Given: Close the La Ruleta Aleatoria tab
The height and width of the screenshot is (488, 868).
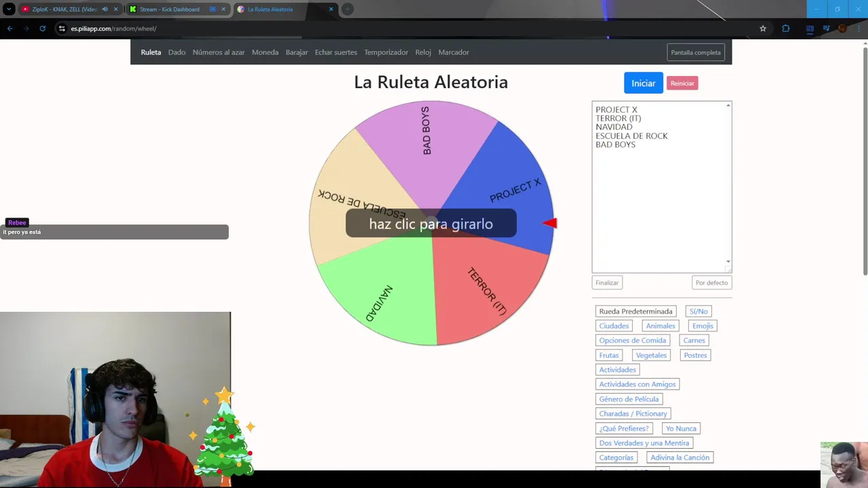Looking at the screenshot, I should (x=331, y=9).
